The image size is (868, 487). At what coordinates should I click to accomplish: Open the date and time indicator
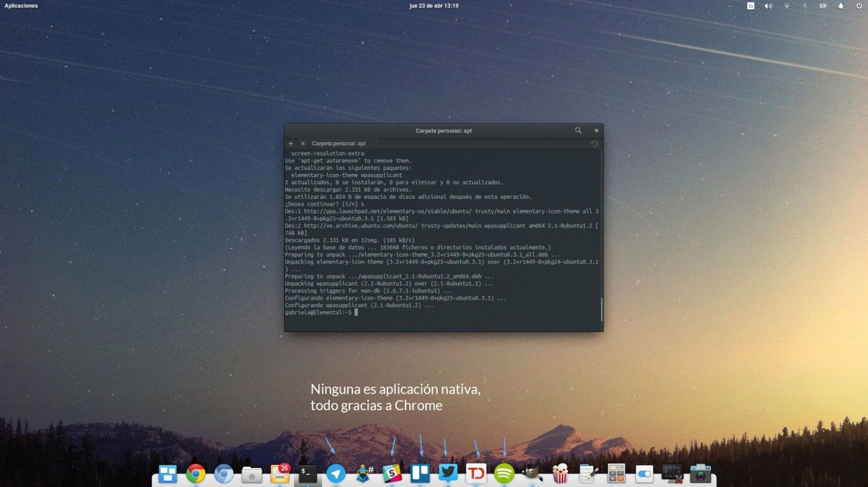[434, 6]
